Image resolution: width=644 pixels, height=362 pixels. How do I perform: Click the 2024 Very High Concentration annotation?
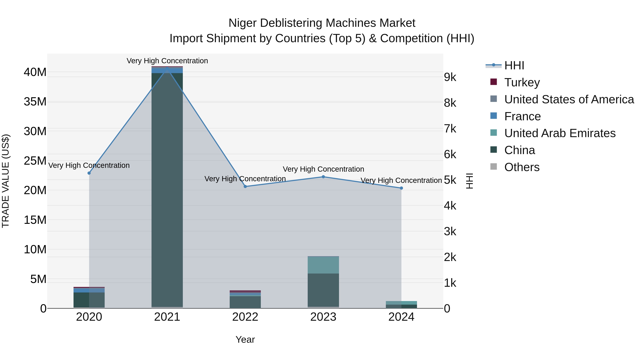point(401,180)
